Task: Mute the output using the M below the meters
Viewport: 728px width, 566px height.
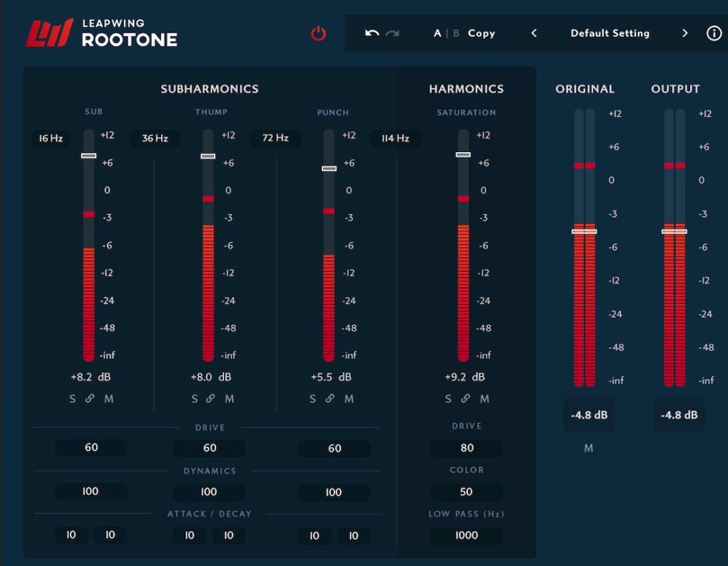Action: pos(588,447)
